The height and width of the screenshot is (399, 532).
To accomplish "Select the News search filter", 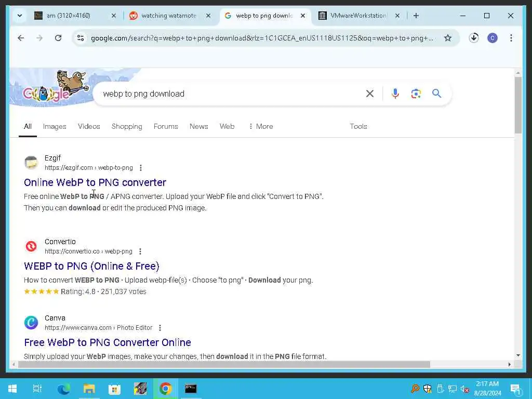I will [199, 126].
